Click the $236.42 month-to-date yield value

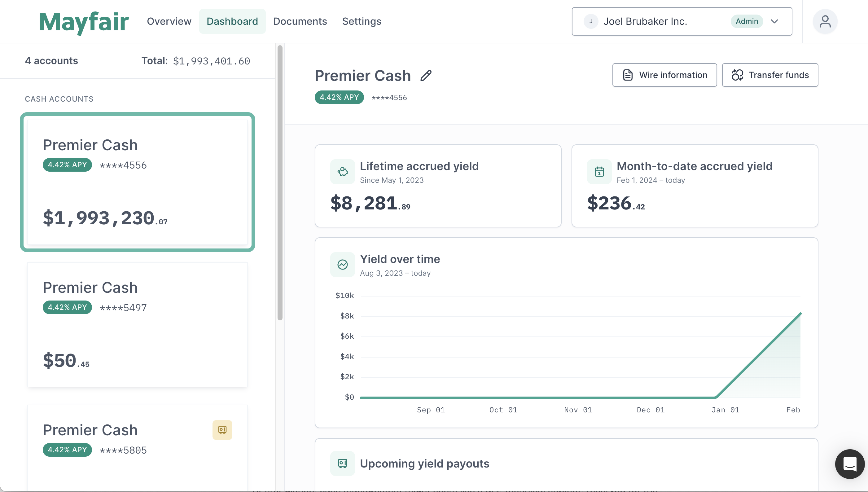pos(616,204)
